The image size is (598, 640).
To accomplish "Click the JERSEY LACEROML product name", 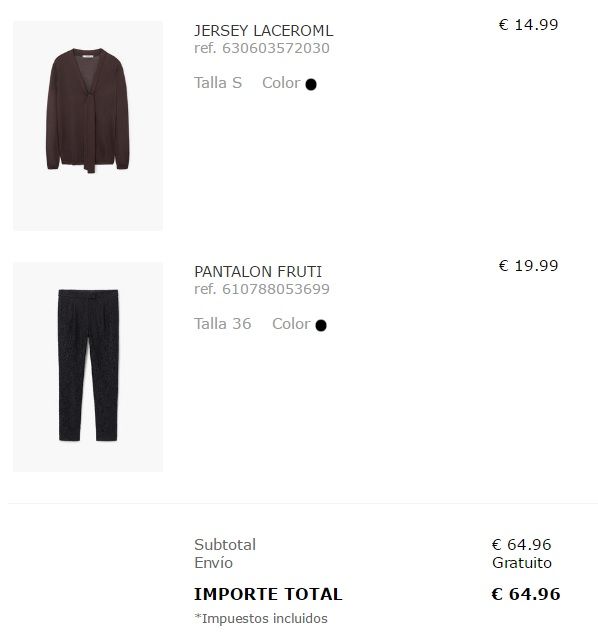I will [263, 31].
